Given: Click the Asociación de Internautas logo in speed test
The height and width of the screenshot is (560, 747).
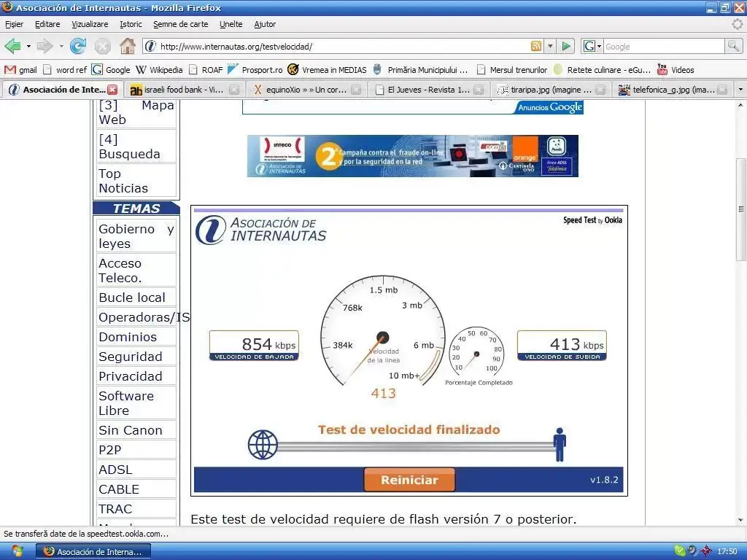Looking at the screenshot, I should [261, 230].
